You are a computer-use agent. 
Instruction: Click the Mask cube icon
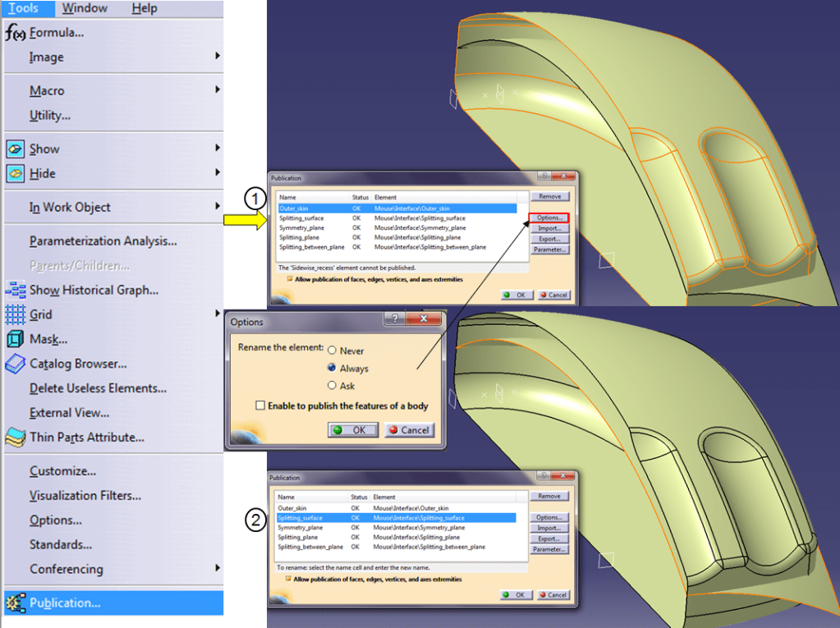click(x=16, y=339)
